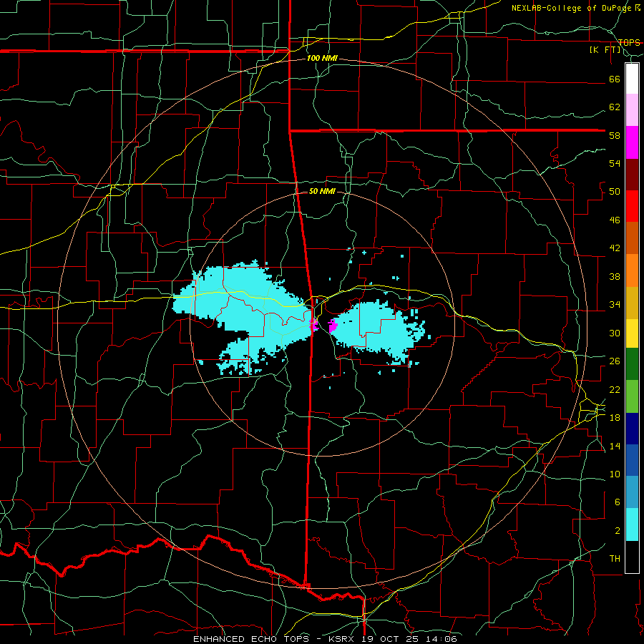
Task: Click the light orange legend swatch
Action: pos(632,270)
